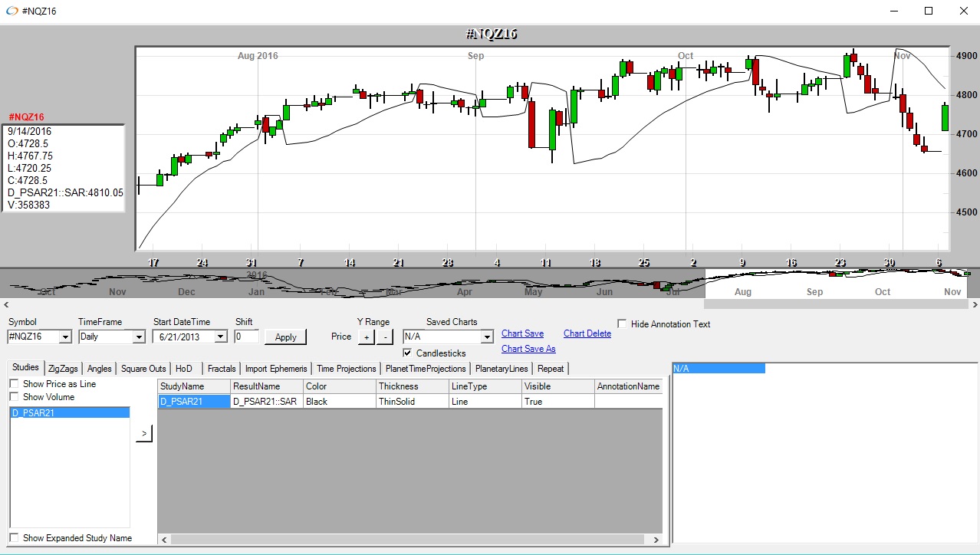Image resolution: width=980 pixels, height=555 pixels.
Task: Click the Shift input field
Action: 246,337
